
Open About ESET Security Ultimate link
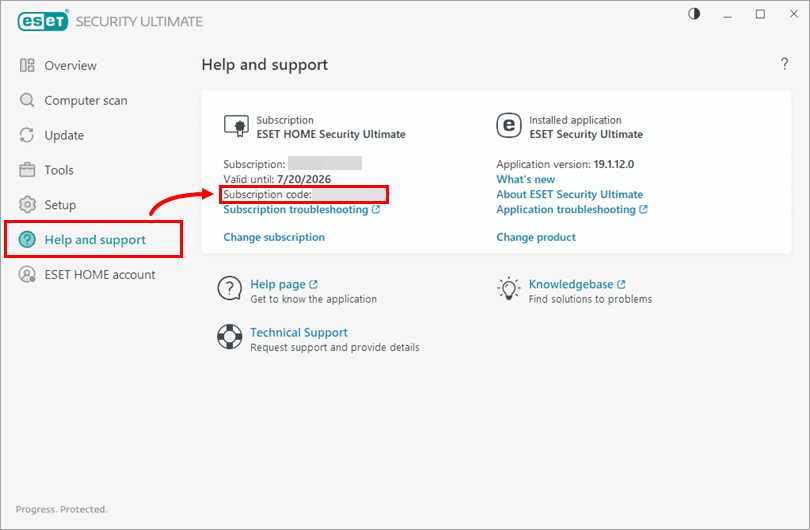(569, 194)
